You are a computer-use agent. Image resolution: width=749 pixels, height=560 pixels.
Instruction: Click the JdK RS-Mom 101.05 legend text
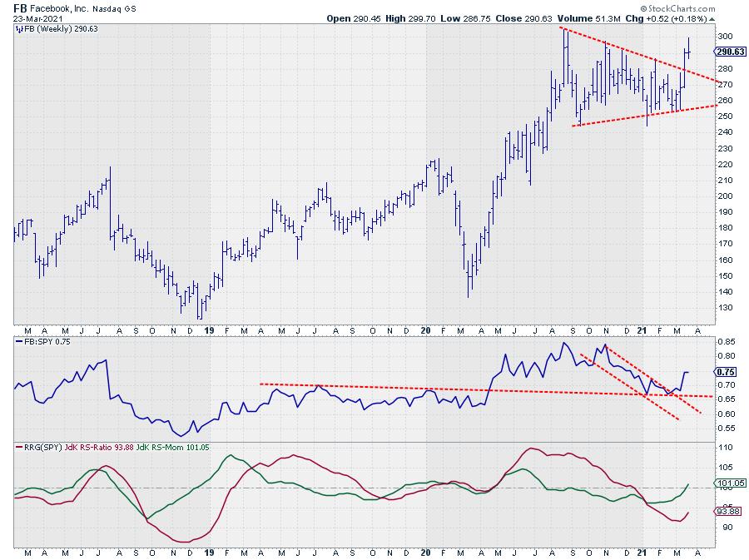[173, 448]
